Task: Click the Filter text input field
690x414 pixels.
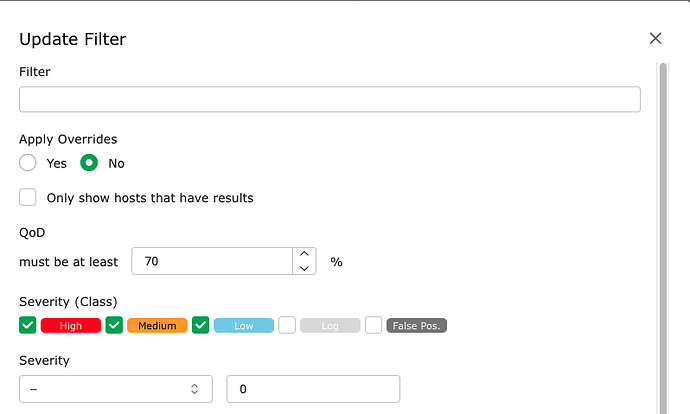Action: click(329, 99)
